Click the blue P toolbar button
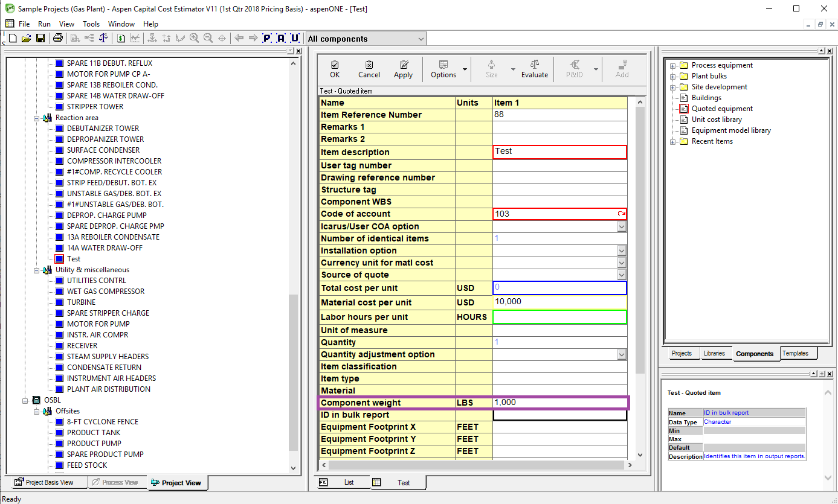This screenshot has height=504, width=838. pos(267,39)
